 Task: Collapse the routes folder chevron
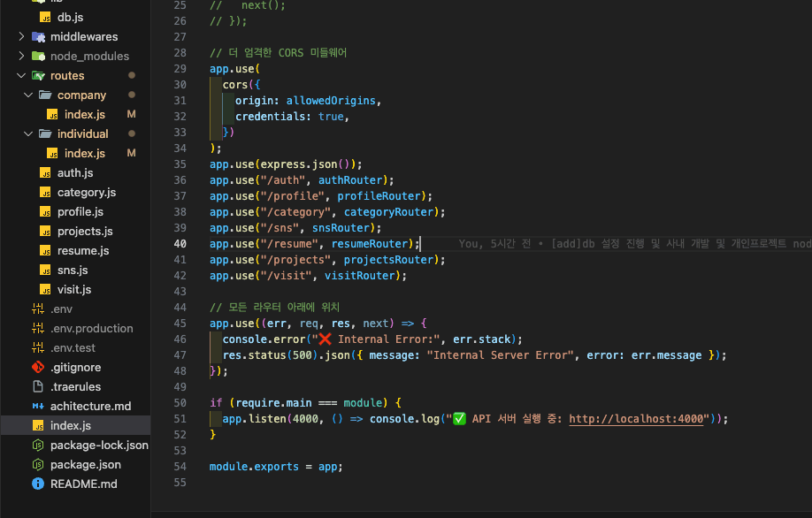(21, 75)
